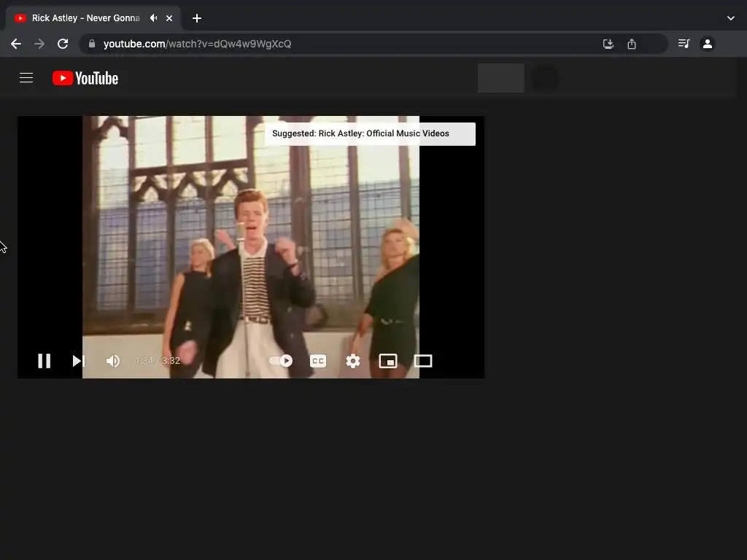Open the YouTube hamburger guide menu
The width and height of the screenshot is (747, 560).
tap(26, 77)
